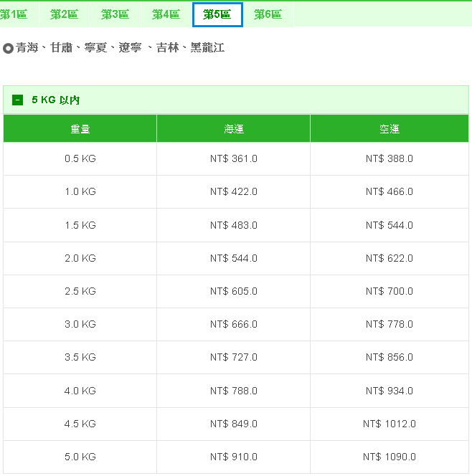Click the 空運 column header
Screen dimensions: 472x476
coord(389,129)
